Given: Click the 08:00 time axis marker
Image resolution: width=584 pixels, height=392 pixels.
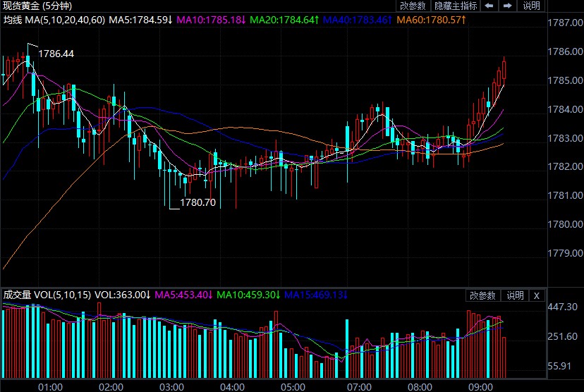Looking at the screenshot, I should click(x=420, y=387).
